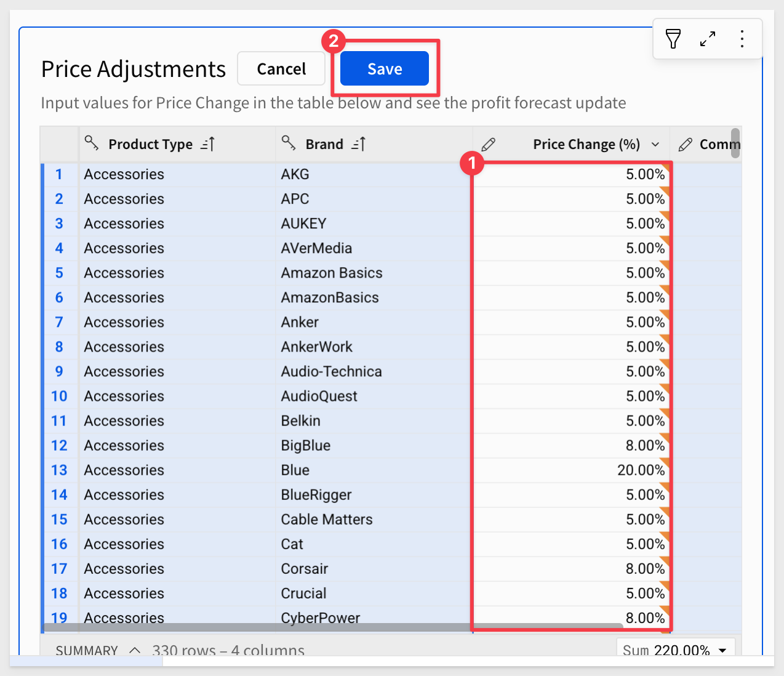784x676 pixels.
Task: Edit the Price Change cell for AKG
Action: click(571, 174)
